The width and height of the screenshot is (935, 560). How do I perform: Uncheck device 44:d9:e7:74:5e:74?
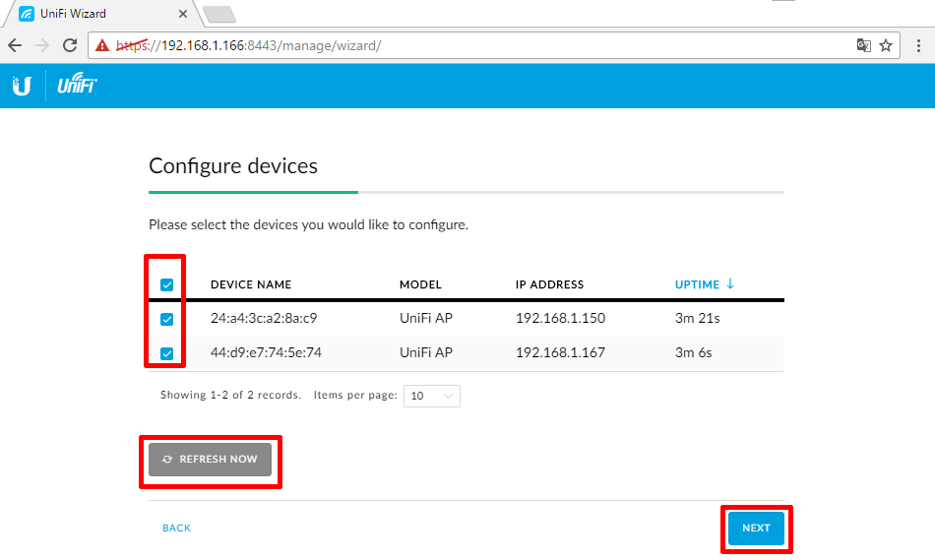167,353
